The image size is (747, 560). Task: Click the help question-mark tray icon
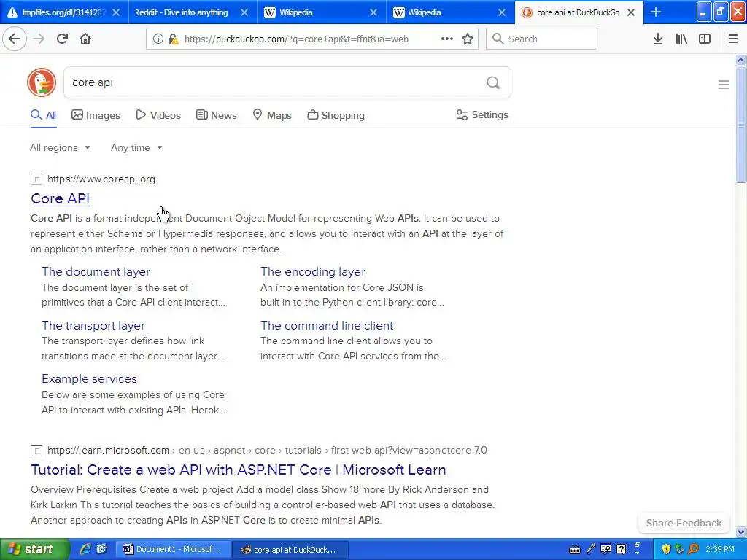[622, 549]
